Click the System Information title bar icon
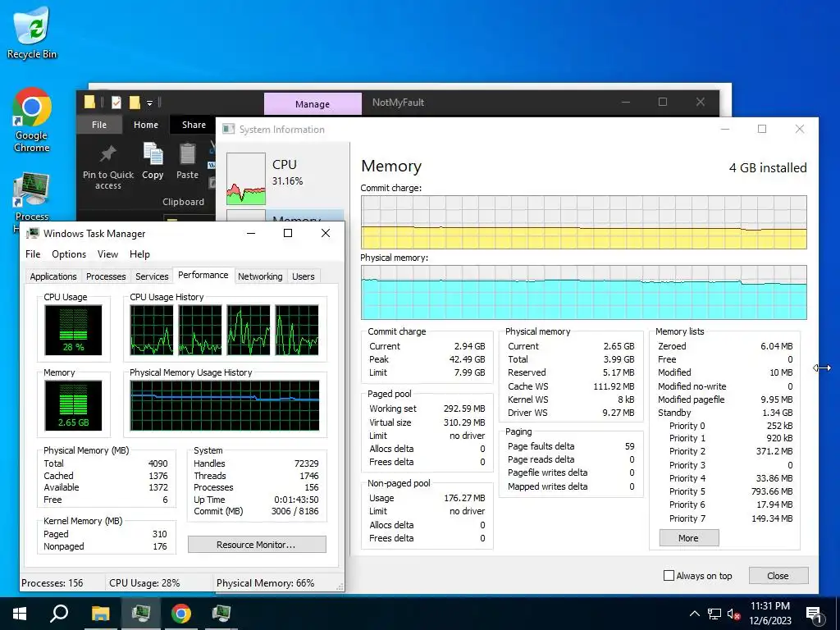The width and height of the screenshot is (840, 630). point(229,129)
